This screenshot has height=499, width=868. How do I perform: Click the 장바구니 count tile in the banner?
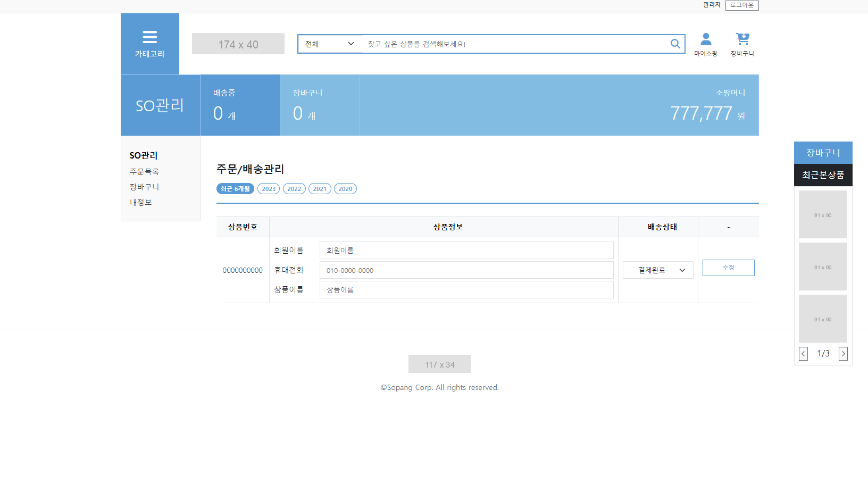point(320,105)
